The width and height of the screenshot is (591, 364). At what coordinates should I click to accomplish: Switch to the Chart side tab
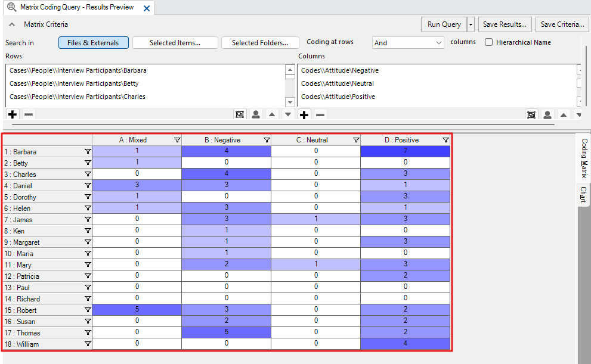coord(583,195)
